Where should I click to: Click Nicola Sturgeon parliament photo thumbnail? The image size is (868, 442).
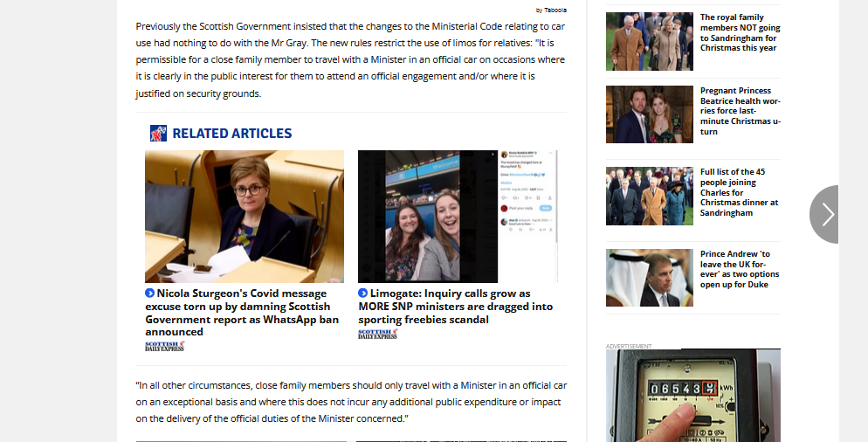click(x=245, y=217)
